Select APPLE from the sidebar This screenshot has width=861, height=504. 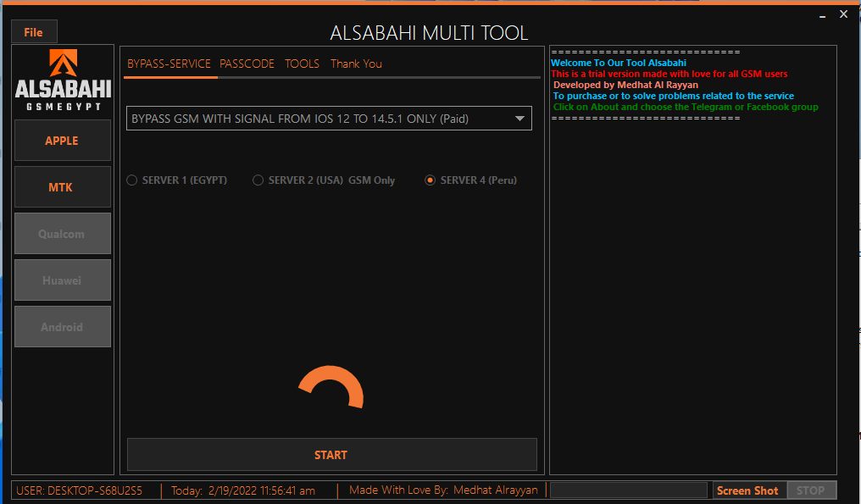63,140
